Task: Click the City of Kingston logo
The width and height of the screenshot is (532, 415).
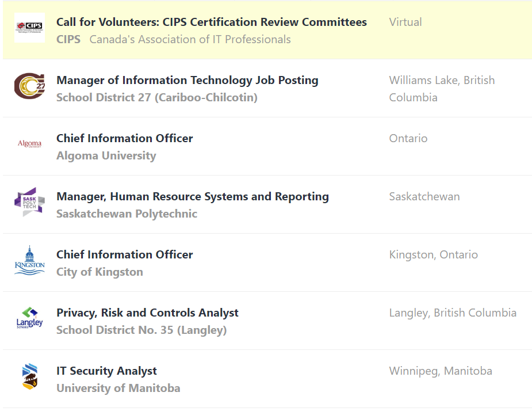Action: tap(29, 260)
